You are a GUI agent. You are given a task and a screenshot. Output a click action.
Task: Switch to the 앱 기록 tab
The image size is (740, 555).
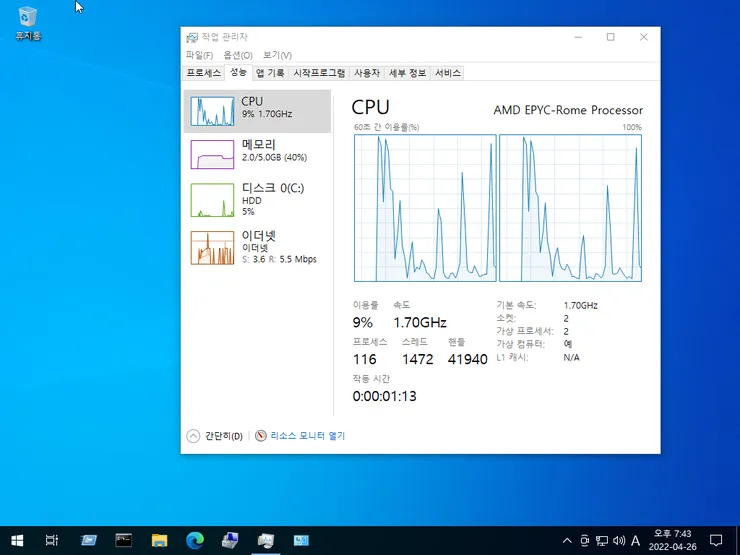[x=270, y=73]
